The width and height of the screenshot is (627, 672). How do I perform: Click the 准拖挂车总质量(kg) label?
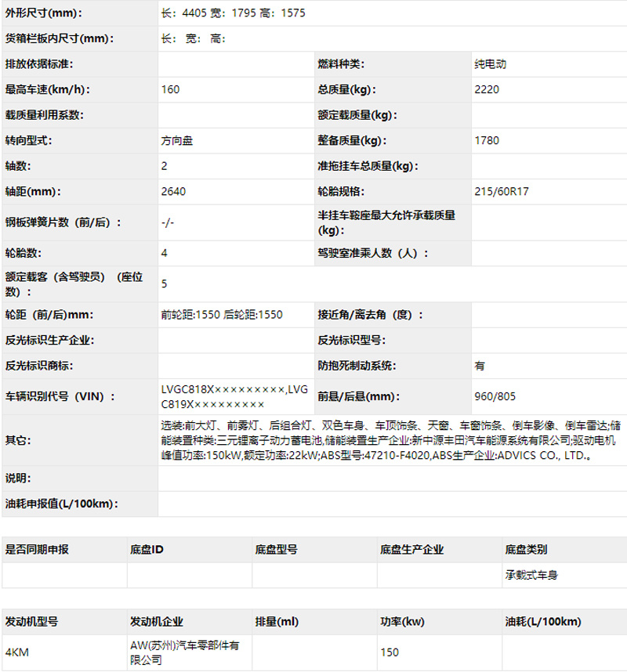pos(368,166)
